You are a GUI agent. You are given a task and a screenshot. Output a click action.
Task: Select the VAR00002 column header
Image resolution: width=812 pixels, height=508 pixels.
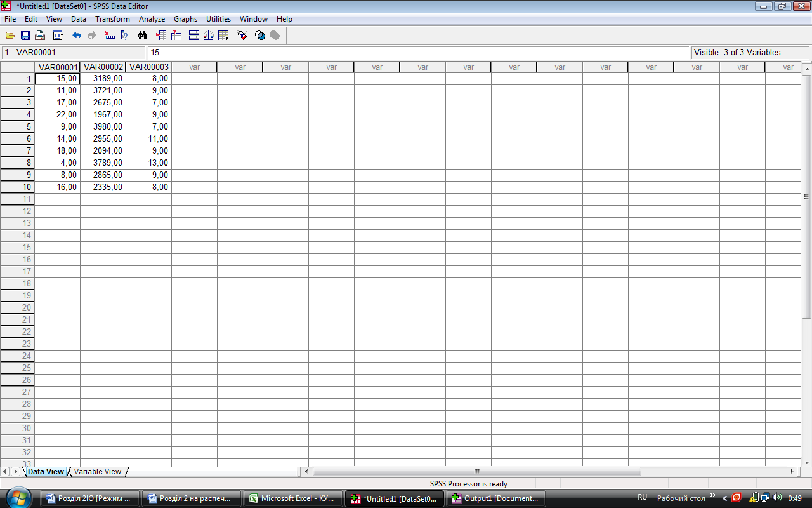click(103, 67)
